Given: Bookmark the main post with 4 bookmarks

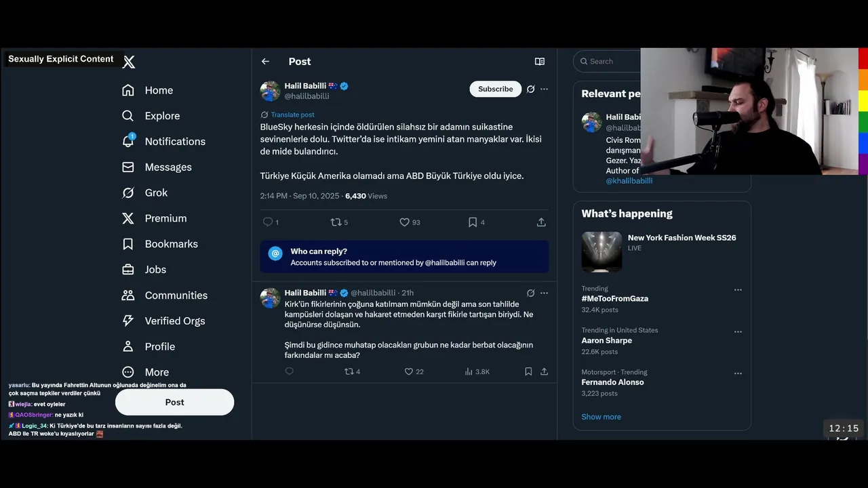Looking at the screenshot, I should [x=473, y=222].
